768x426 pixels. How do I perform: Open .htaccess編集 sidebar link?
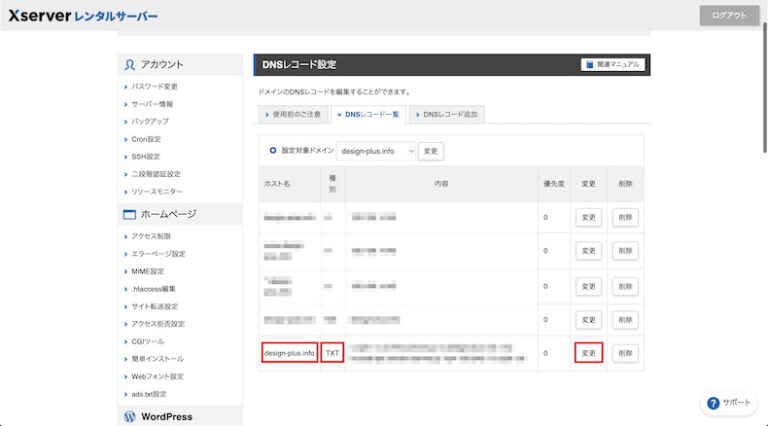[x=154, y=289]
